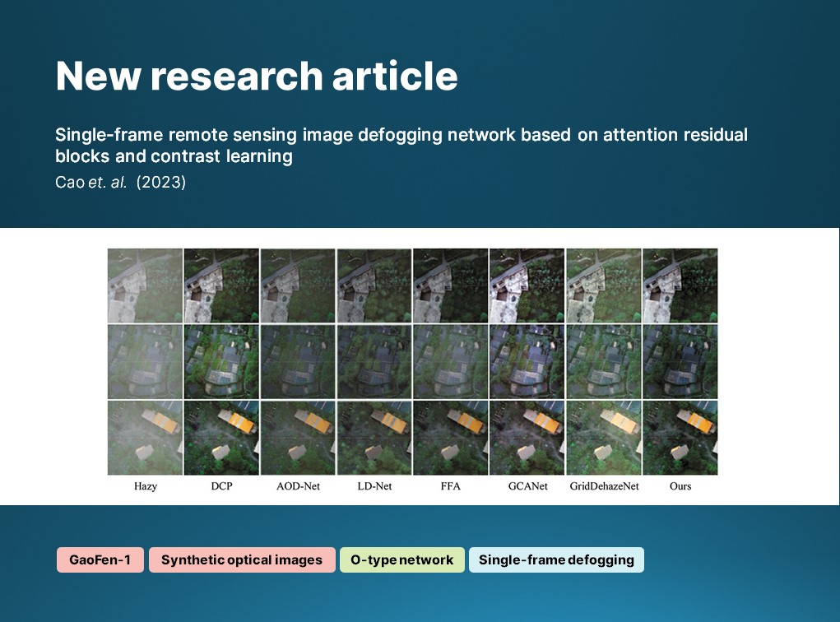Image resolution: width=840 pixels, height=622 pixels.
Task: Open the bottom-row Hazy orange-roof image
Action: point(145,438)
